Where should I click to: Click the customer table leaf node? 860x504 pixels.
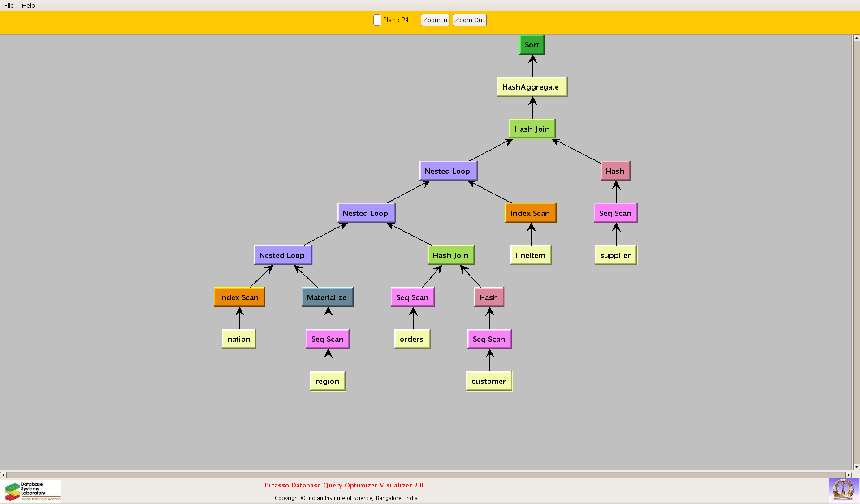click(x=488, y=381)
